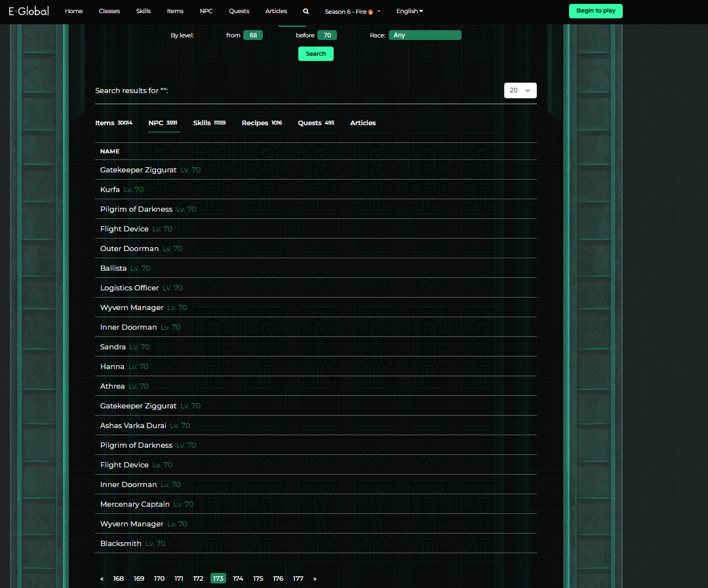Expand the results per page selector
Viewport: 708px width, 588px height.
pyautogui.click(x=520, y=90)
